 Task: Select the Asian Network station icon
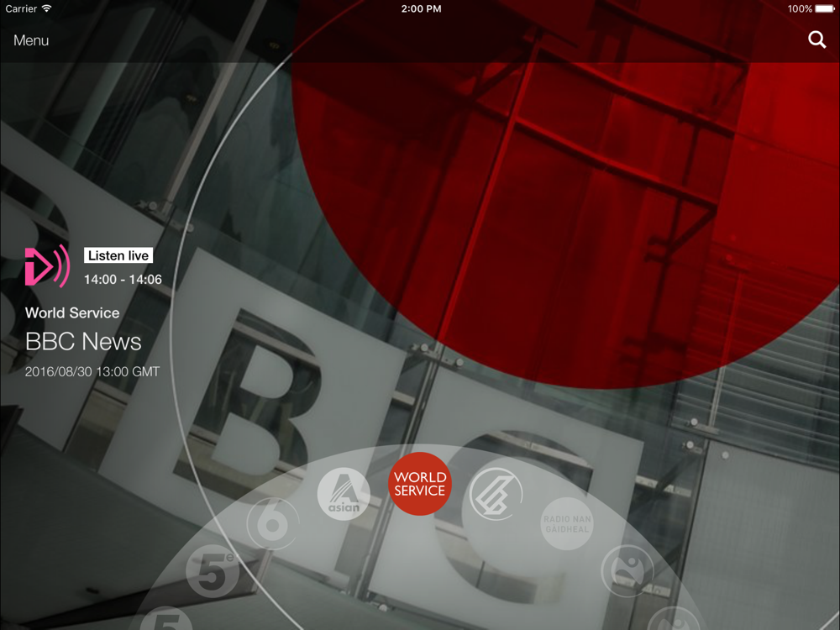pyautogui.click(x=344, y=494)
